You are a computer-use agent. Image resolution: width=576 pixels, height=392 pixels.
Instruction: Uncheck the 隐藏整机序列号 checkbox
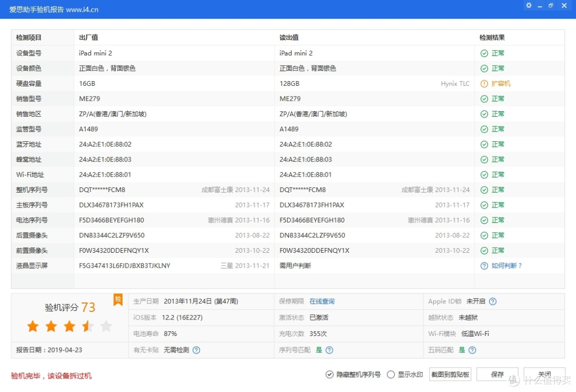pyautogui.click(x=330, y=374)
